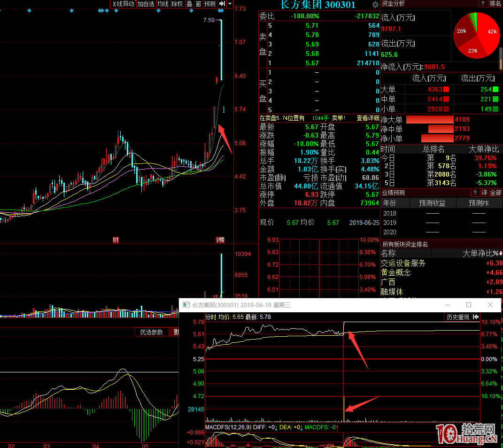Open the K线异动 toolbar option

pyautogui.click(x=123, y=4)
